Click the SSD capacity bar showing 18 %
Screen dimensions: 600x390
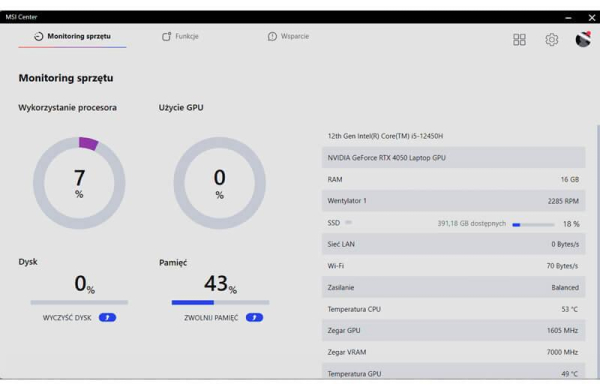(533, 225)
